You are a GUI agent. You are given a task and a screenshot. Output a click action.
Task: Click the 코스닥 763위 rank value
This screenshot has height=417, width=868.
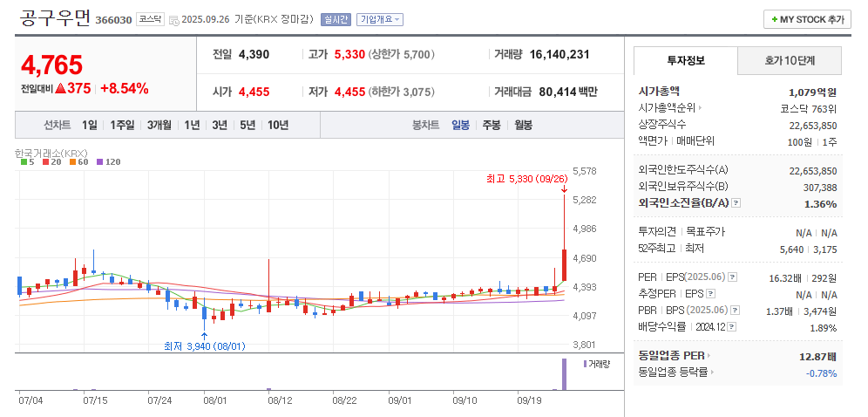808,108
